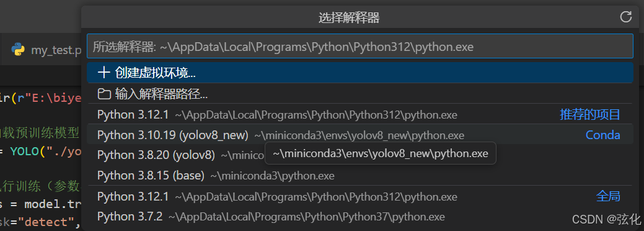The height and width of the screenshot is (231, 644).
Task: Select Python 3.8.15 (base) interpreter
Action: point(359,175)
